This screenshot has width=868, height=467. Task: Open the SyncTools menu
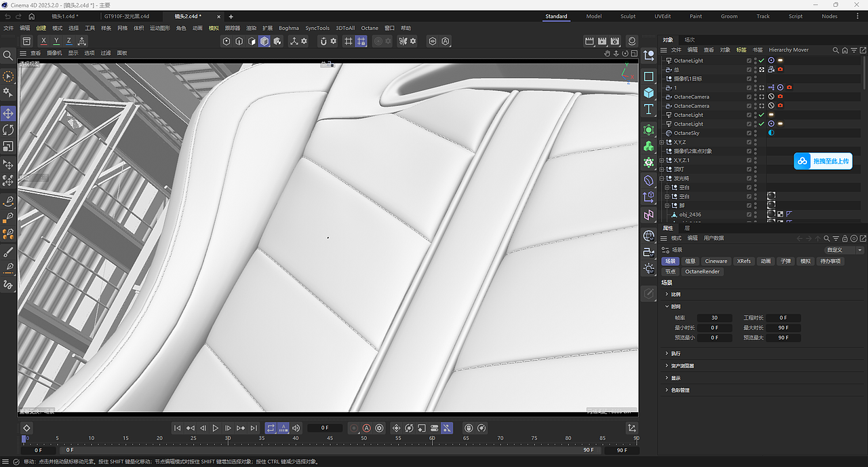point(317,29)
